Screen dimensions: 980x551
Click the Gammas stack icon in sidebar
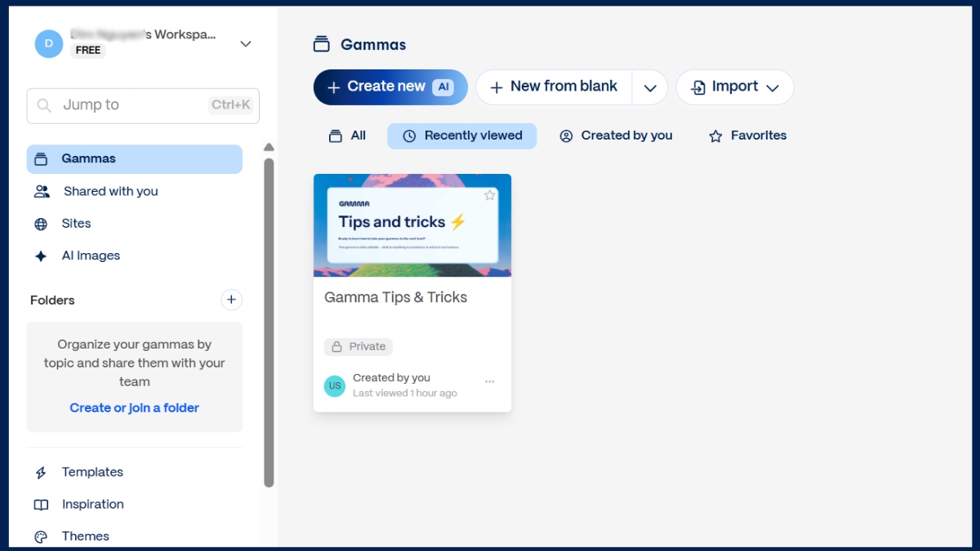[41, 159]
